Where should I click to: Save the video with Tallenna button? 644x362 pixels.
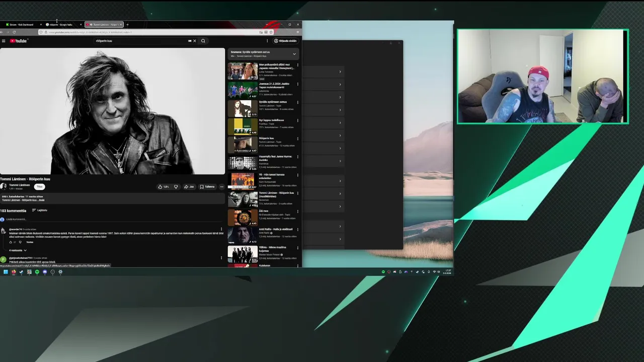207,187
